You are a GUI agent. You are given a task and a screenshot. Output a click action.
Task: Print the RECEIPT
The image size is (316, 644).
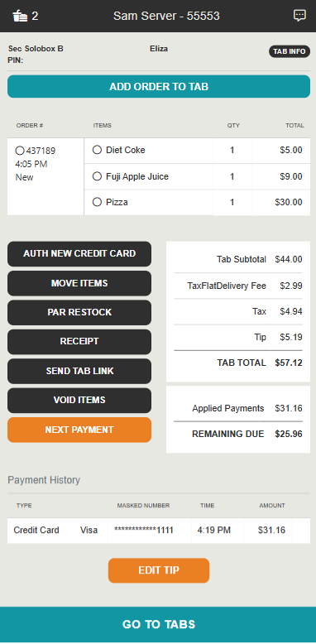click(x=79, y=342)
